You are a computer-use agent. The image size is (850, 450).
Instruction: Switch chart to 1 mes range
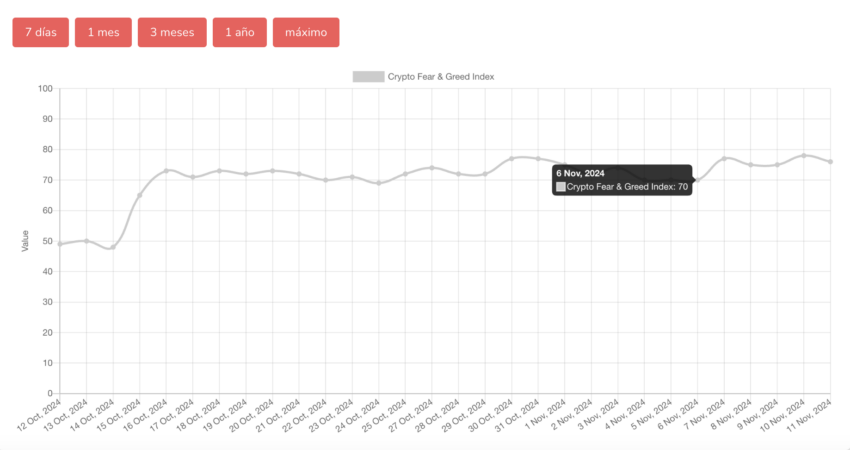103,33
